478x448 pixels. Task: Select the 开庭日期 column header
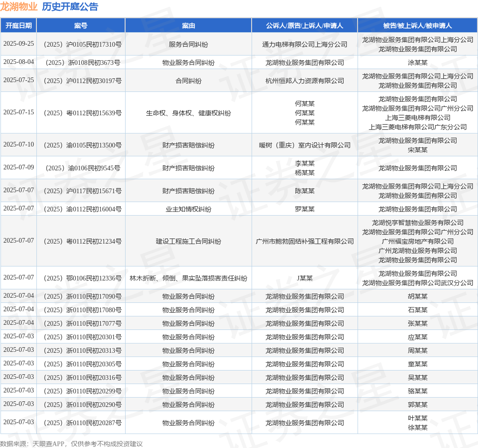[x=19, y=26]
